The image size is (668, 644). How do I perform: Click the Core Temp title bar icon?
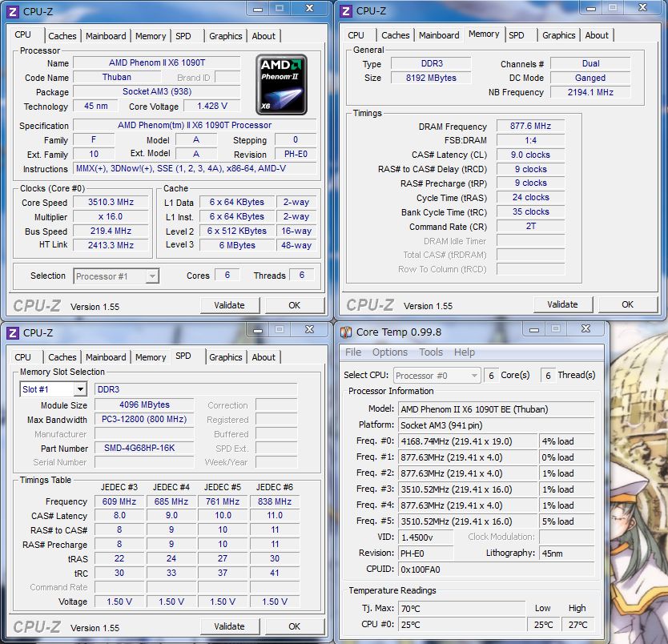click(x=345, y=332)
